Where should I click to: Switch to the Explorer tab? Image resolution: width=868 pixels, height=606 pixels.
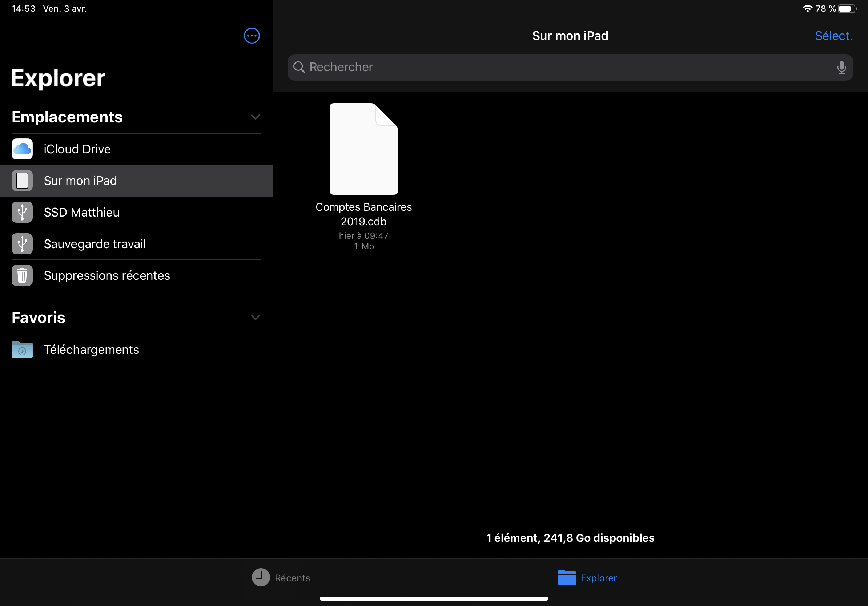pos(587,577)
